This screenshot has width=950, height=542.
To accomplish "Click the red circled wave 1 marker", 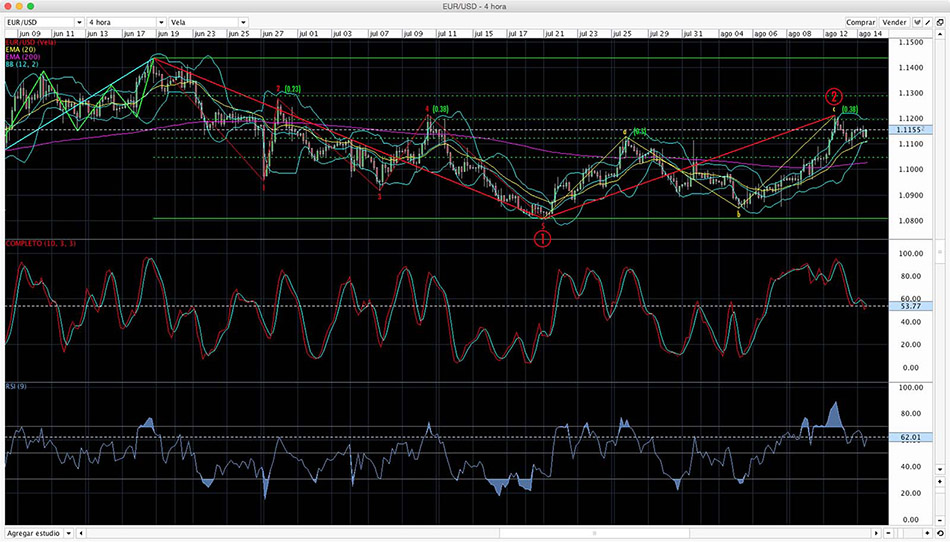I will (541, 238).
